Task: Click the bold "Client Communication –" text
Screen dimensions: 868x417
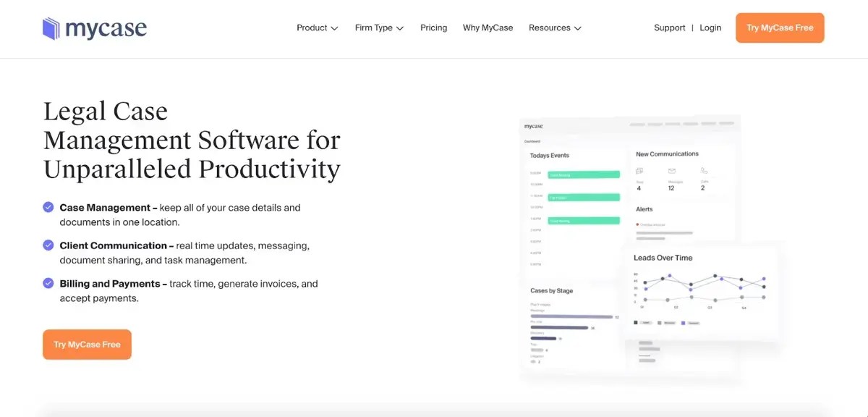Action: point(116,245)
